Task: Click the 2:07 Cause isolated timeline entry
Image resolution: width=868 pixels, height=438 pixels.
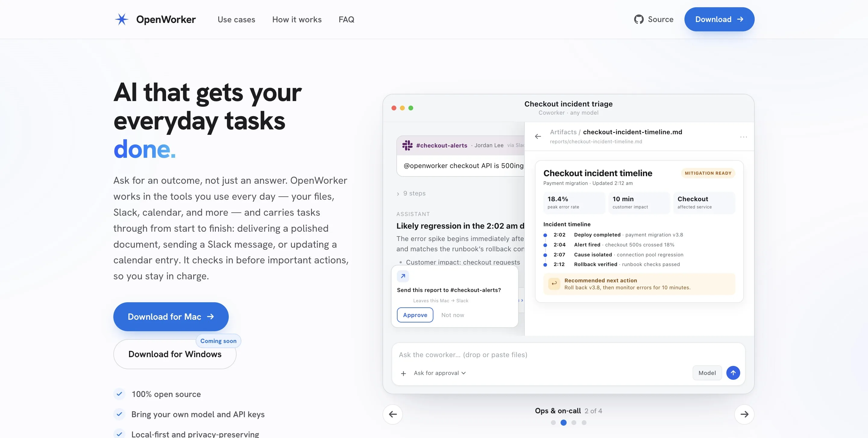Action: [x=613, y=255]
